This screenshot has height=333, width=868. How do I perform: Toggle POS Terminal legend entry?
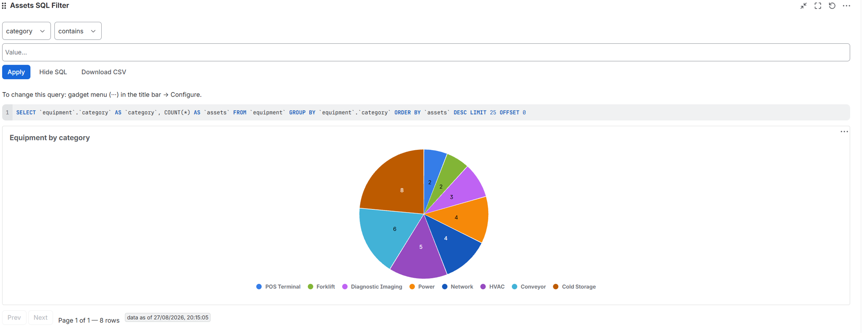278,287
